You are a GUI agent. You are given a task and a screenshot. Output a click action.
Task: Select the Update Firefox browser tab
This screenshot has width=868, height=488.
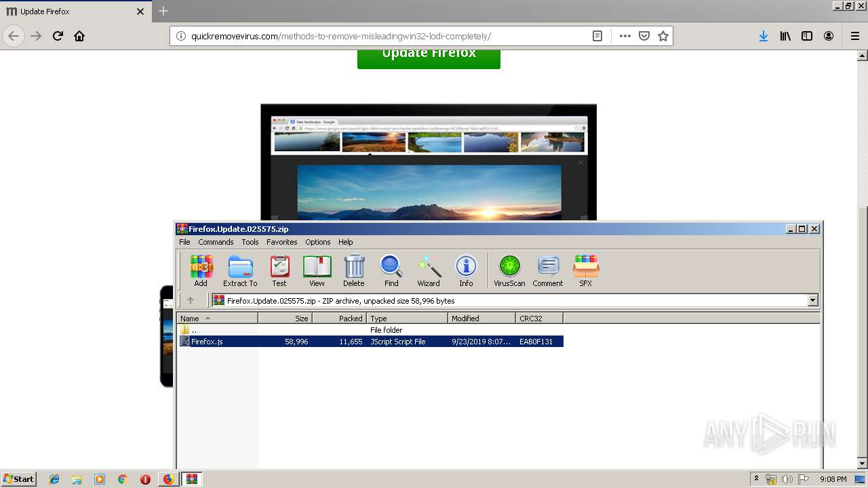tap(76, 12)
